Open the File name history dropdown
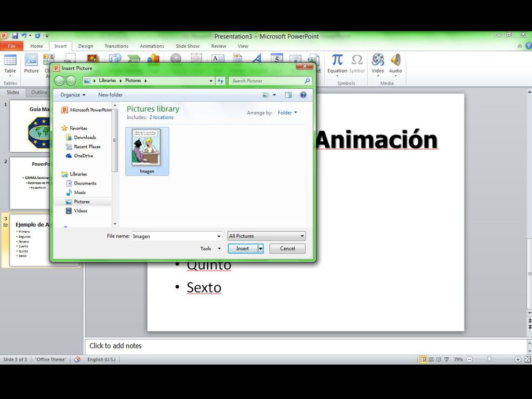Screen dimensions: 532x399 tap(219, 236)
